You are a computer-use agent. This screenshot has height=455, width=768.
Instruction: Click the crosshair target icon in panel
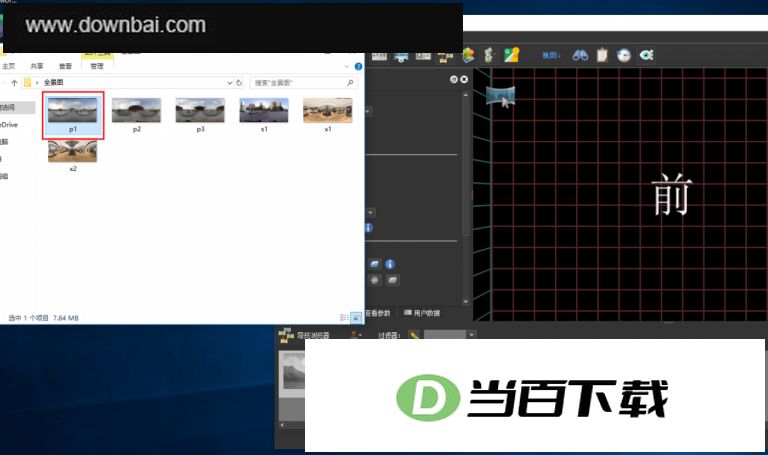(375, 280)
